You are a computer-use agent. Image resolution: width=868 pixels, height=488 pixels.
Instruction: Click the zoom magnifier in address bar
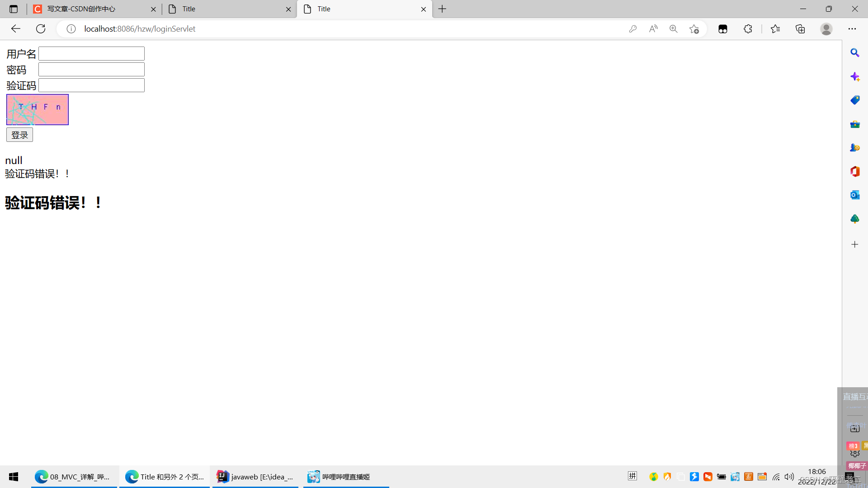[674, 29]
